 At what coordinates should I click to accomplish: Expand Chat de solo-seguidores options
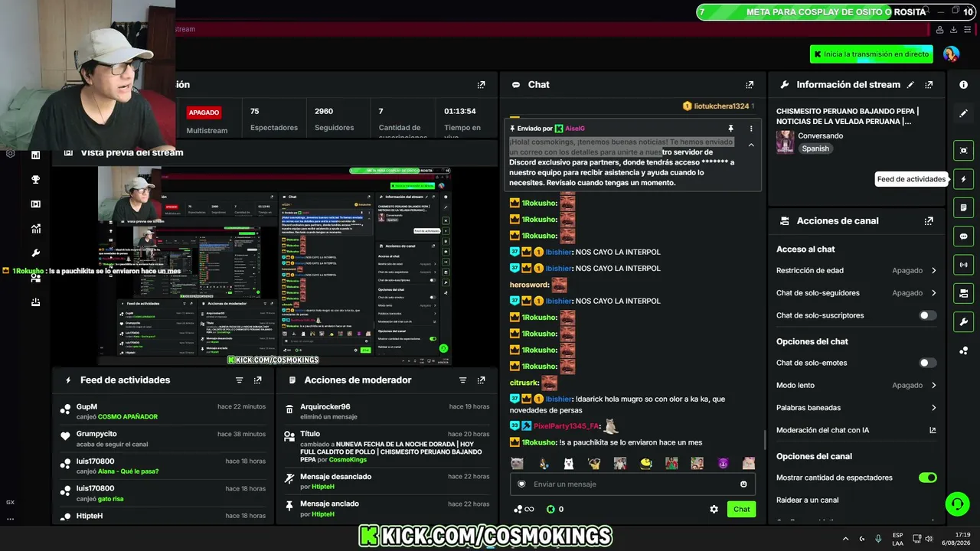pos(857,293)
